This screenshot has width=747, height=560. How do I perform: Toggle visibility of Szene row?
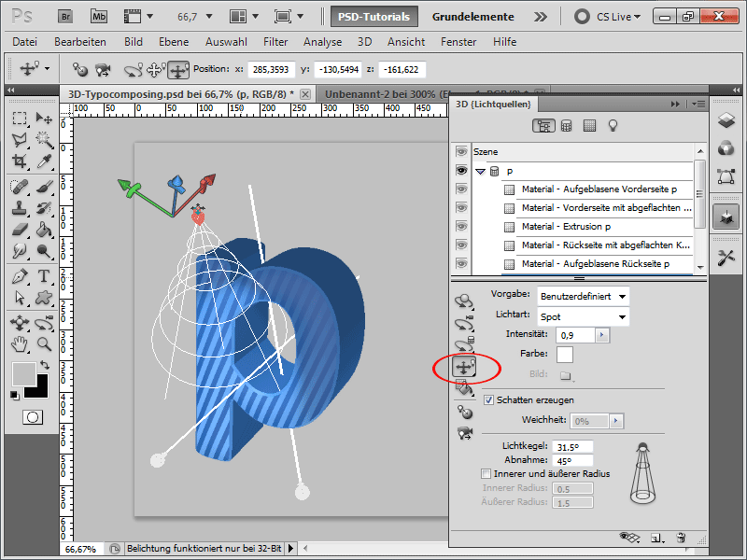coord(461,152)
